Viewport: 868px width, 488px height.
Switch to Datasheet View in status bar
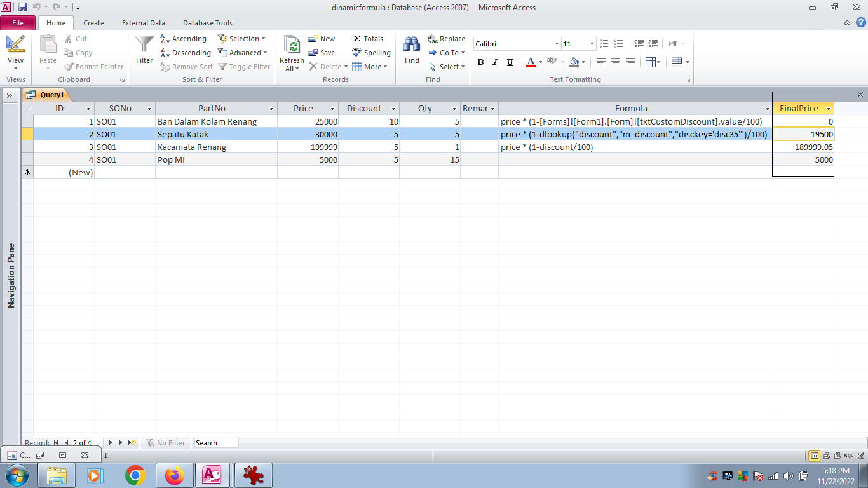(x=815, y=456)
